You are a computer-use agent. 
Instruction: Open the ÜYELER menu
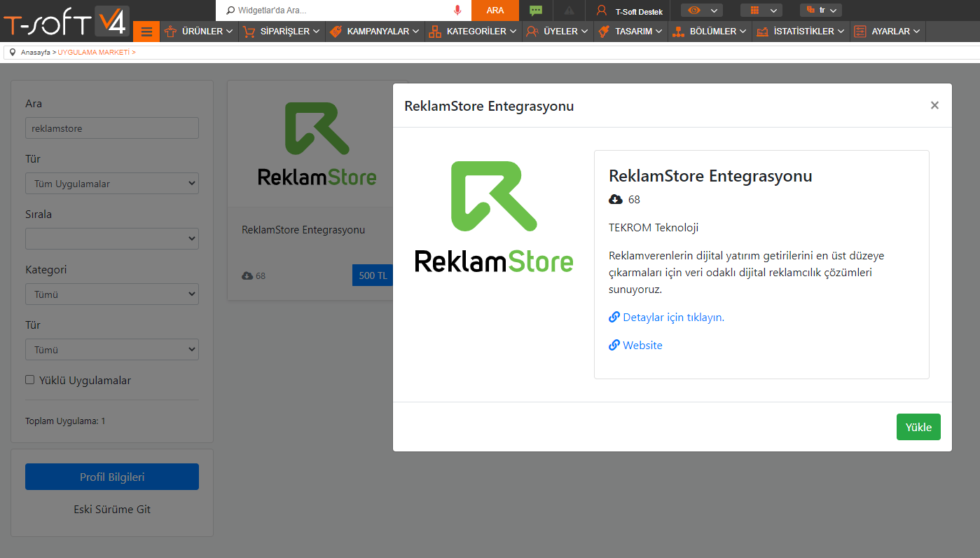[558, 32]
